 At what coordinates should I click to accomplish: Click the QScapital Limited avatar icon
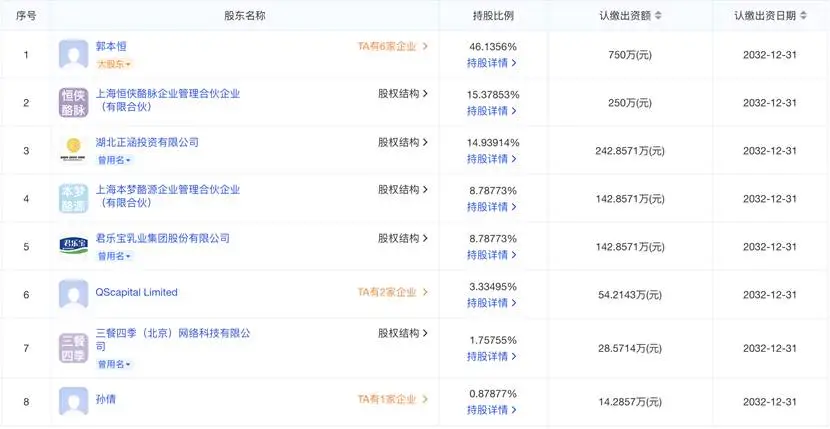coord(75,294)
